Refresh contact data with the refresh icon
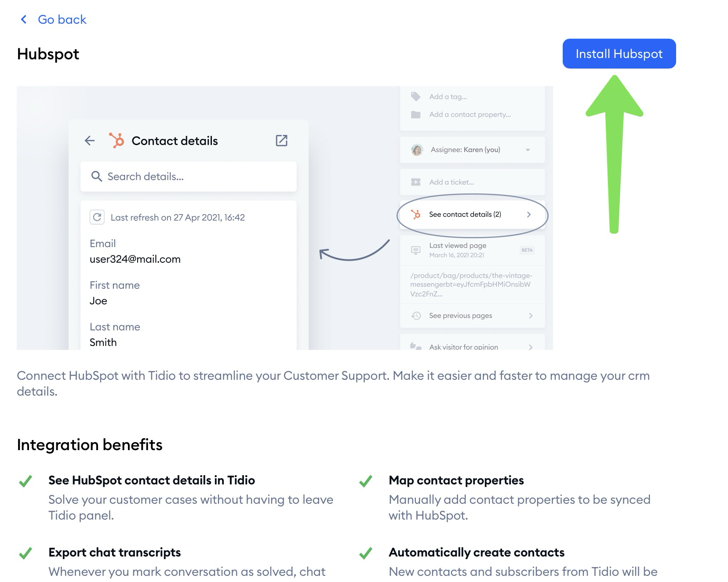The width and height of the screenshot is (728, 582). coord(97,217)
